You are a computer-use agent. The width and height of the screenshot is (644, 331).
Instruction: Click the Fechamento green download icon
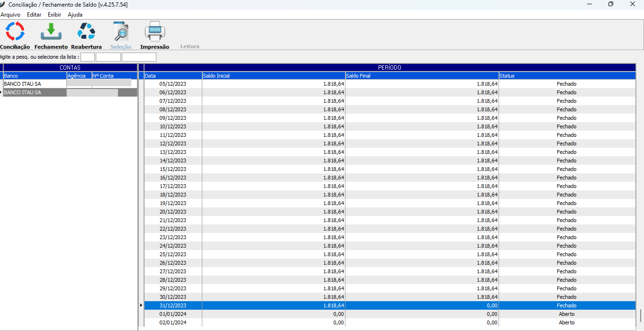point(51,31)
